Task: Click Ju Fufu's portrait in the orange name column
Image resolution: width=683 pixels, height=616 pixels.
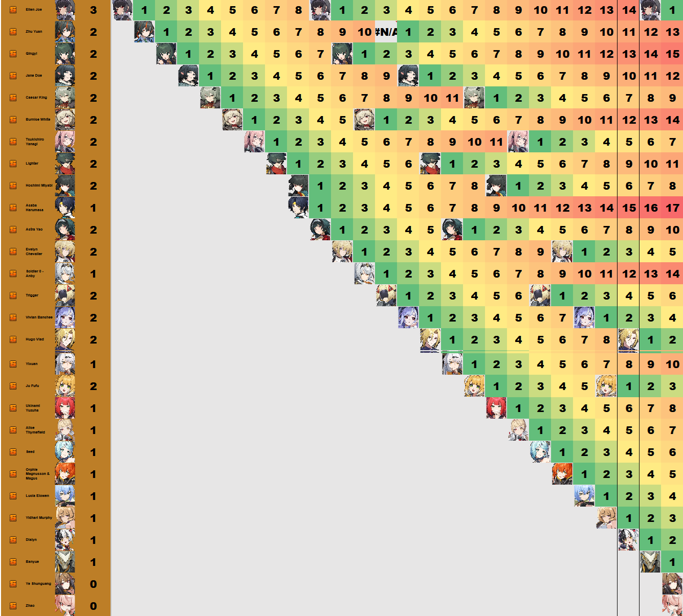Action: point(65,386)
